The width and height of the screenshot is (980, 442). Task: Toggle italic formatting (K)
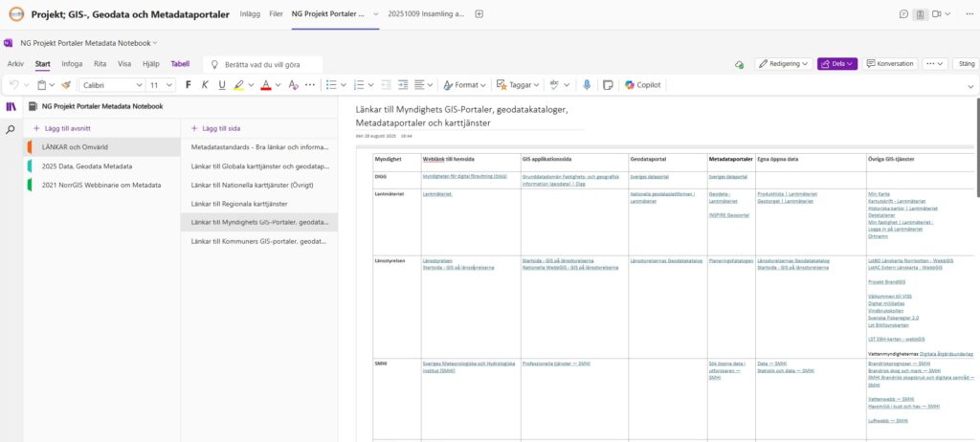pos(205,85)
